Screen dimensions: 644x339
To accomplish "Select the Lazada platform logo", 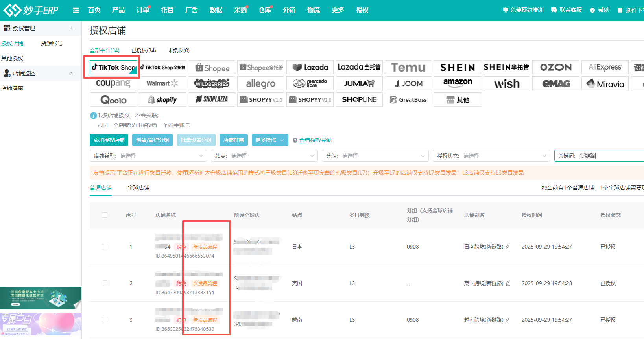I will click(310, 68).
